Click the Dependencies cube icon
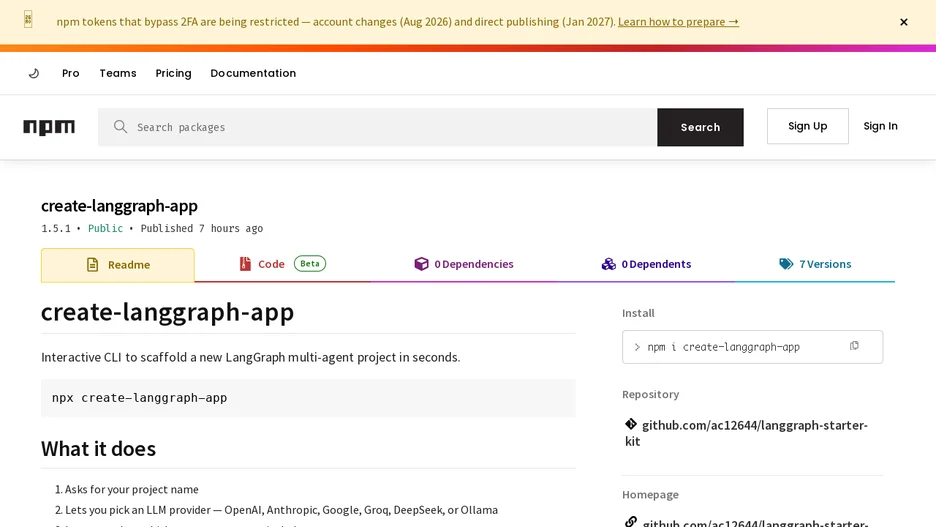The width and height of the screenshot is (936, 527). pyautogui.click(x=421, y=264)
